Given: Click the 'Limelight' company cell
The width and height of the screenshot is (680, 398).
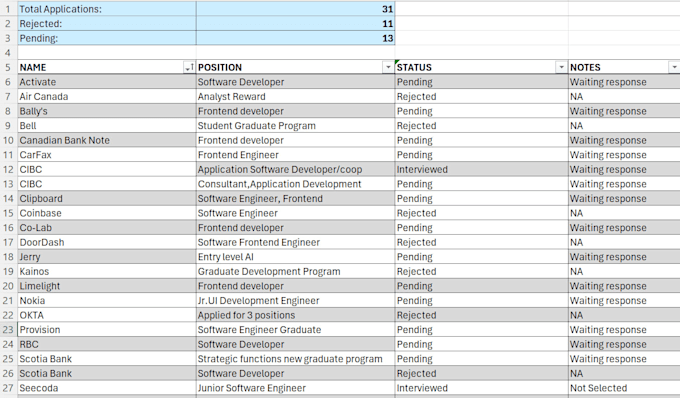Looking at the screenshot, I should click(107, 286).
